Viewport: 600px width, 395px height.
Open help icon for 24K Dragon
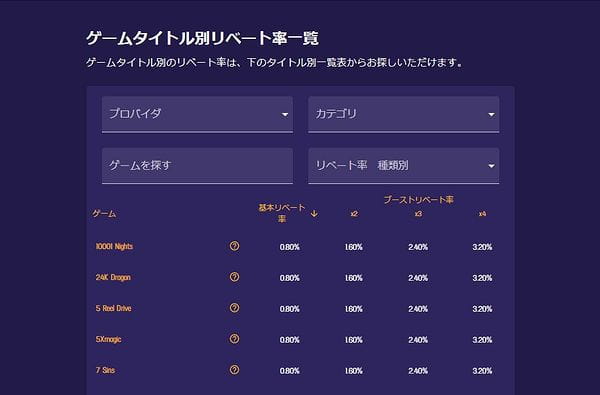click(235, 277)
